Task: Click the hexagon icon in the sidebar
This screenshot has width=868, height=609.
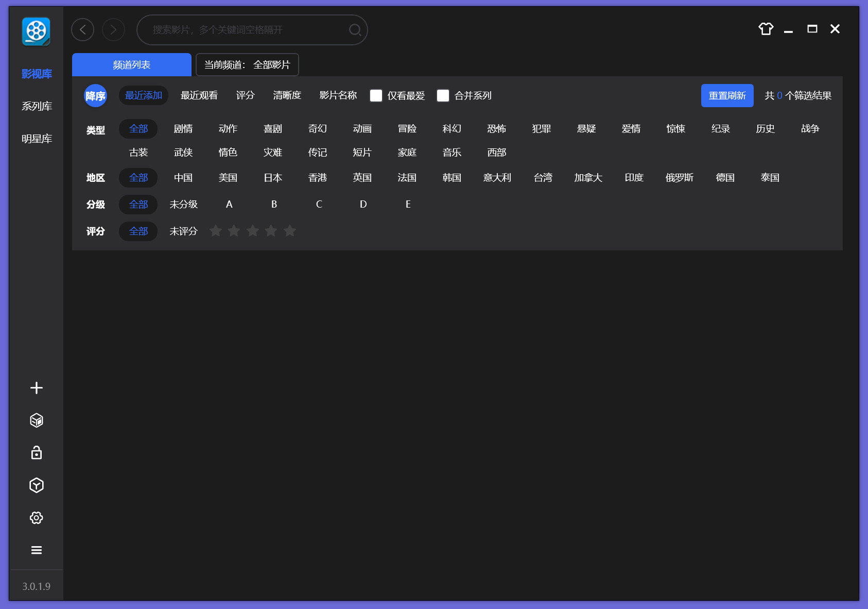Action: coord(36,485)
